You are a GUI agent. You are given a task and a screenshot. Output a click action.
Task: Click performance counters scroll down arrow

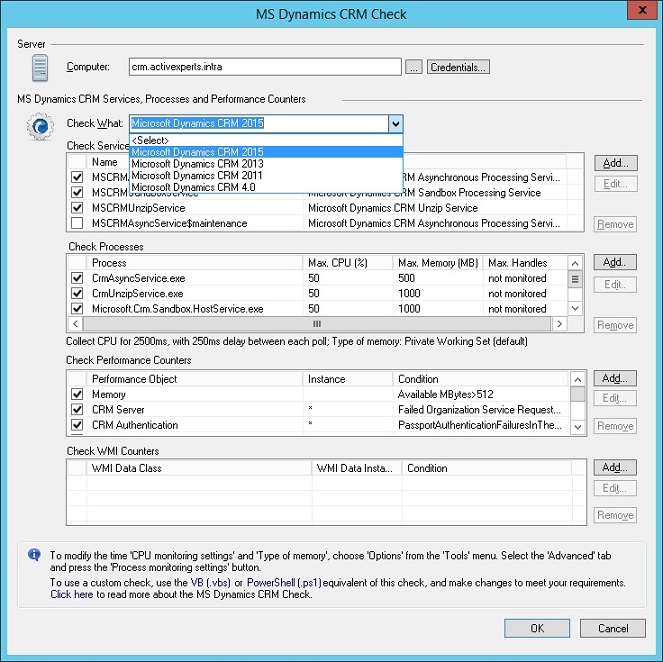pos(578,427)
